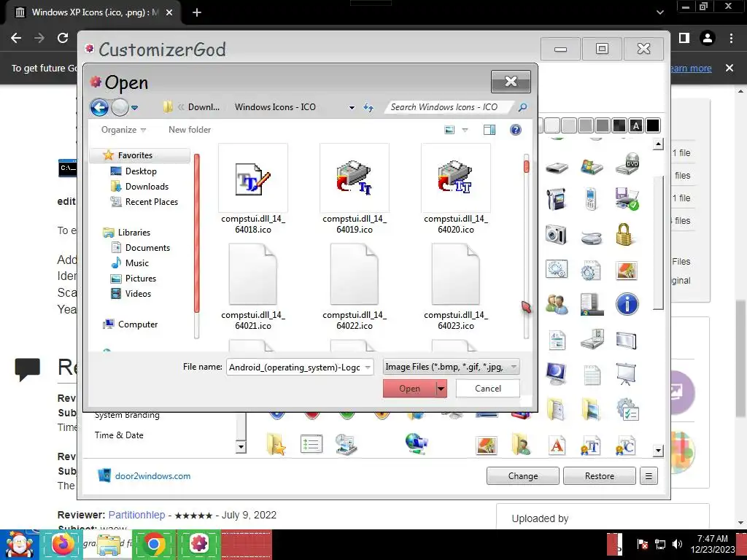The image size is (747, 560).
Task: Choose the solid black background swatch
Action: (653, 125)
